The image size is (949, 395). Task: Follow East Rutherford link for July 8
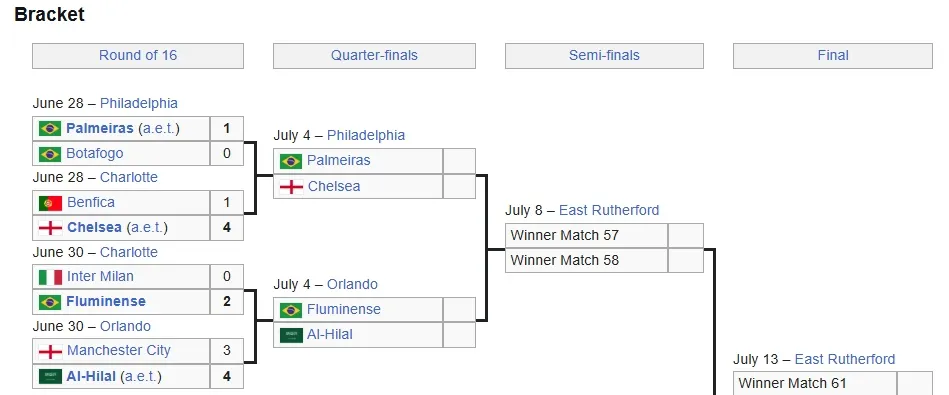click(x=609, y=211)
